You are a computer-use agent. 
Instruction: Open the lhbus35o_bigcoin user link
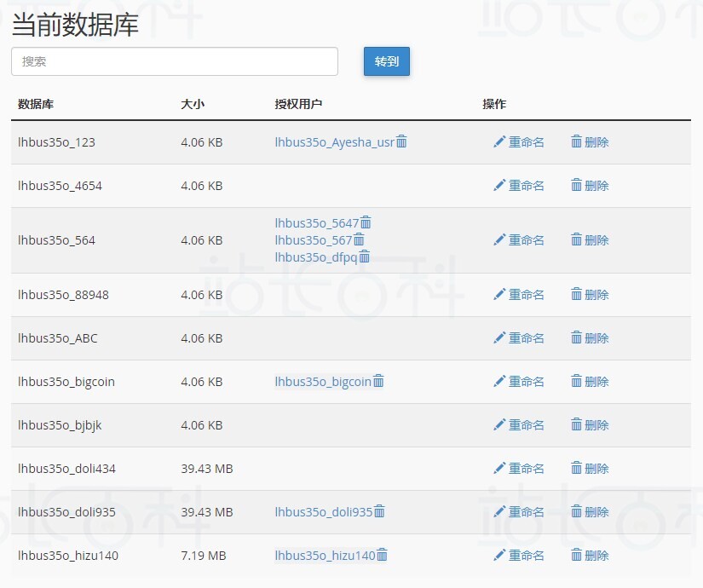point(324,382)
